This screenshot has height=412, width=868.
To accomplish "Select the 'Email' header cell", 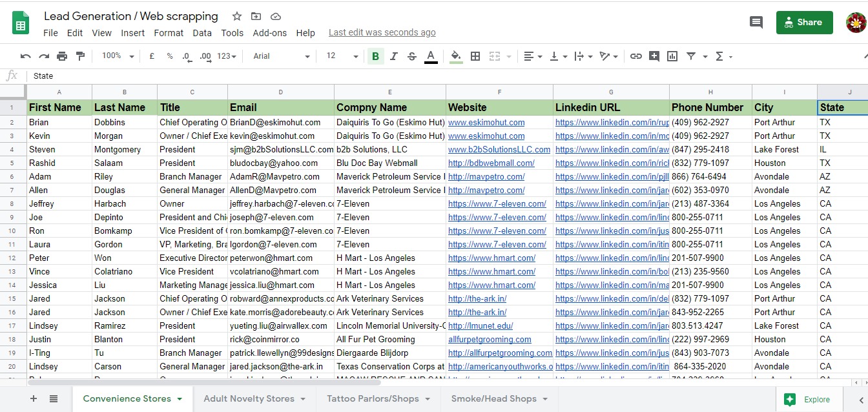I will click(x=281, y=107).
